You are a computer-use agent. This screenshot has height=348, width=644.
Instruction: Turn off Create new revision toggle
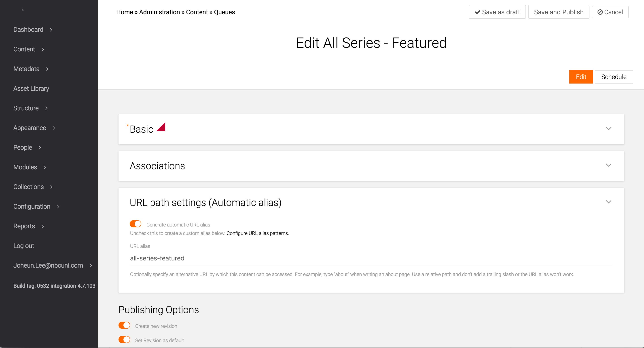click(x=124, y=325)
